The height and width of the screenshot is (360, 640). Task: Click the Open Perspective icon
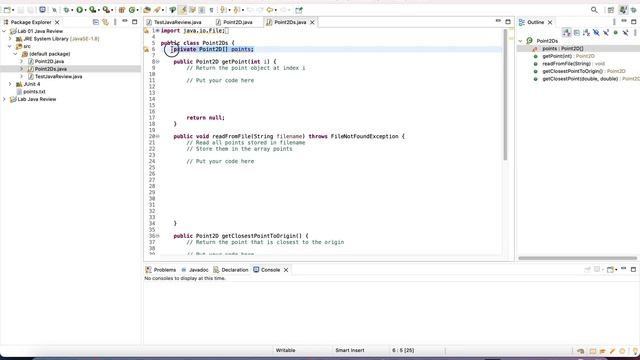click(x=611, y=10)
